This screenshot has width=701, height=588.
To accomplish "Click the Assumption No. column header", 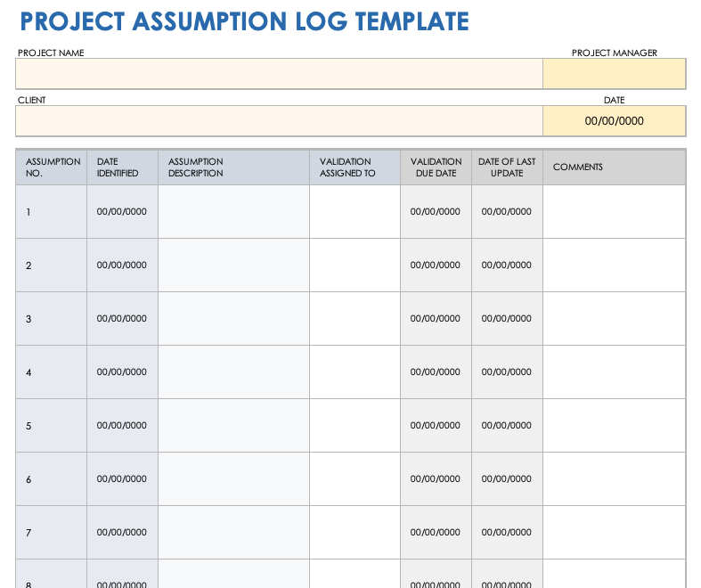I will (52, 167).
